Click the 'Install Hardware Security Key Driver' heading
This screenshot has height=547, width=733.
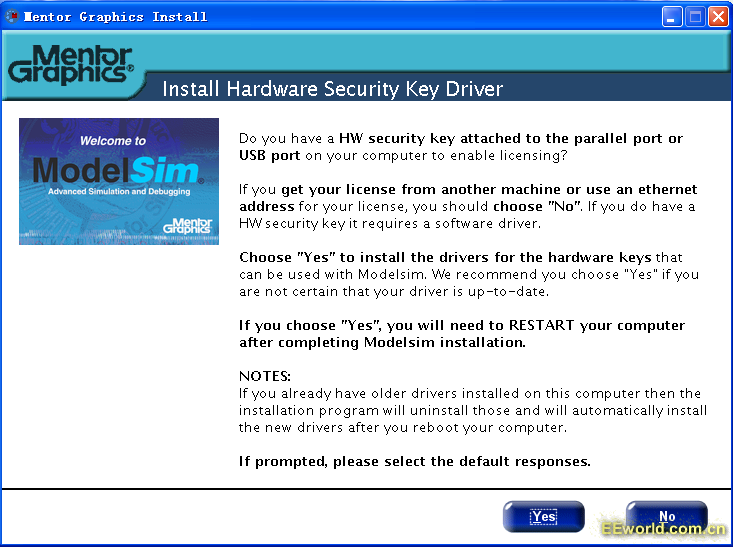pos(332,89)
